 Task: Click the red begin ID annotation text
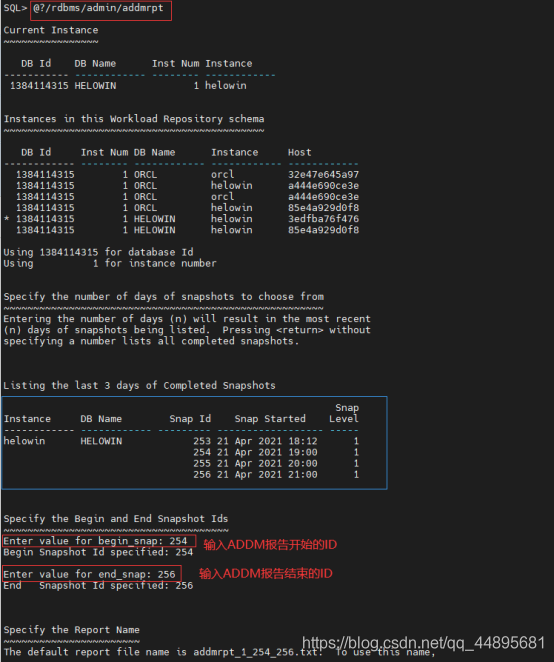coord(270,545)
